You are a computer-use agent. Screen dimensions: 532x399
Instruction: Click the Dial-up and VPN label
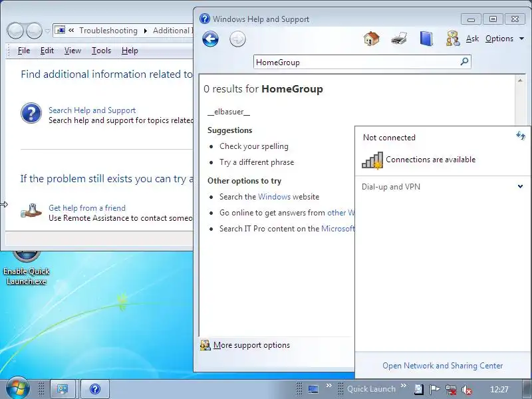[391, 187]
